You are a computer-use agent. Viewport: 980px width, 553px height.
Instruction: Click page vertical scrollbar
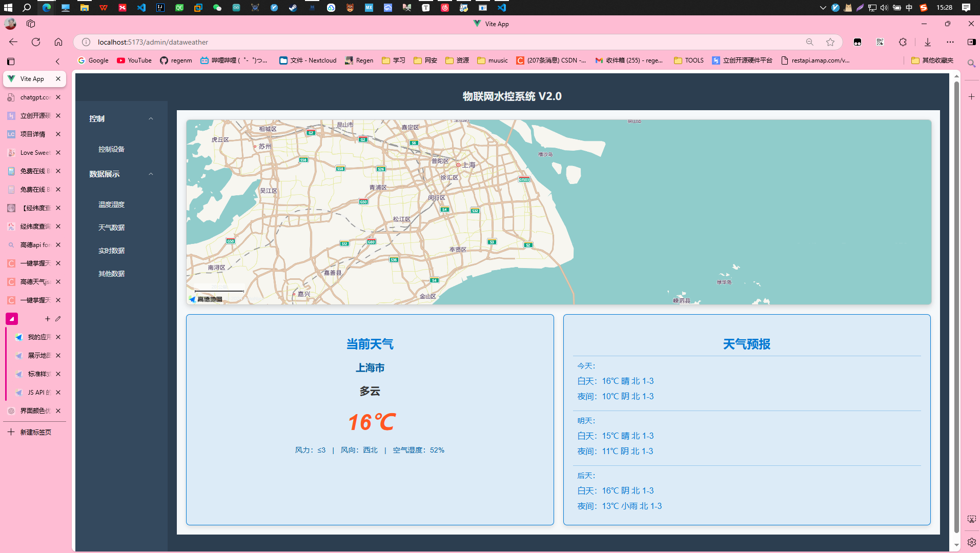click(956, 308)
